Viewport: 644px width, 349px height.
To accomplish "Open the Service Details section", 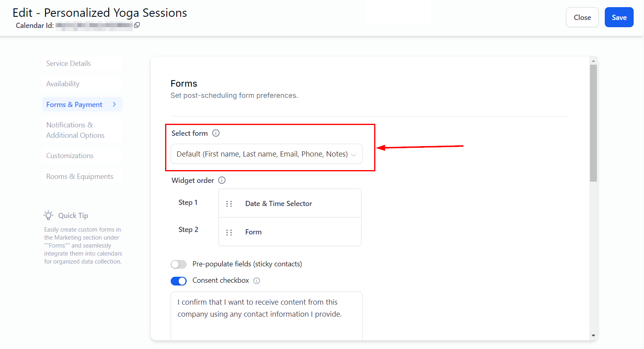I will tap(68, 63).
